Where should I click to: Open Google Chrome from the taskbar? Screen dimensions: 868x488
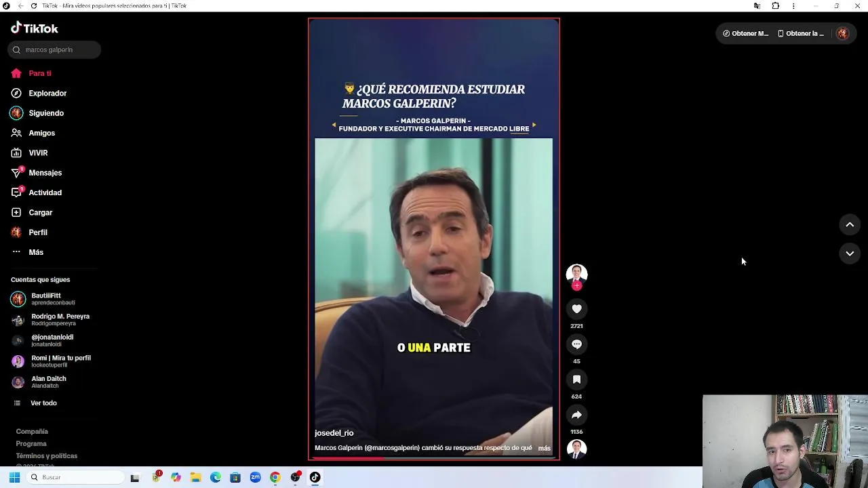275,477
